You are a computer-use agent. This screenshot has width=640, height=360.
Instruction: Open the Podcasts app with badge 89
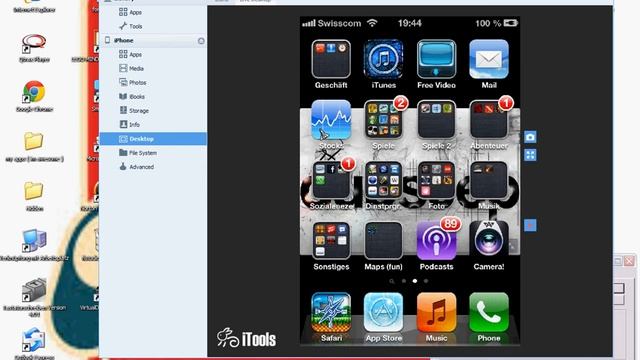[x=436, y=241]
